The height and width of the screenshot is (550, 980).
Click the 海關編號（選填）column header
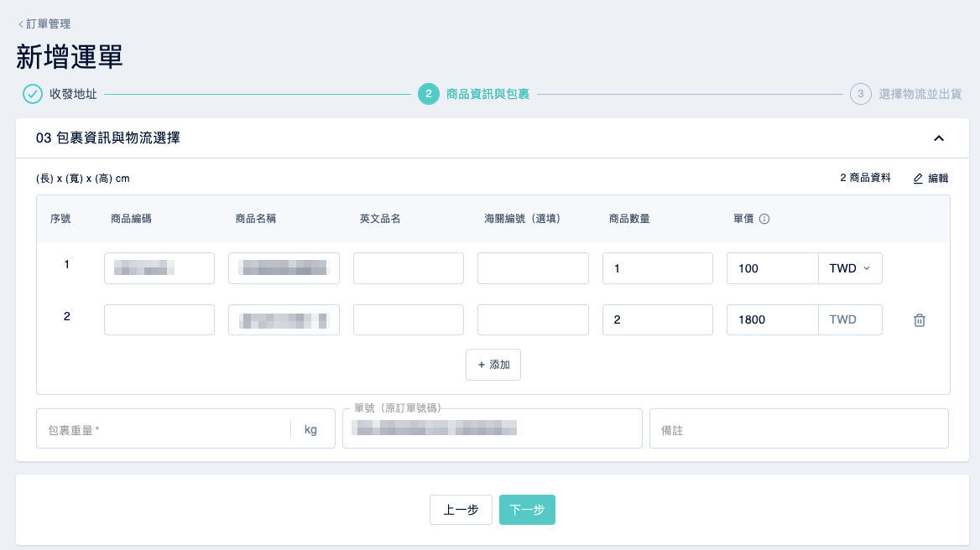pyautogui.click(x=523, y=219)
